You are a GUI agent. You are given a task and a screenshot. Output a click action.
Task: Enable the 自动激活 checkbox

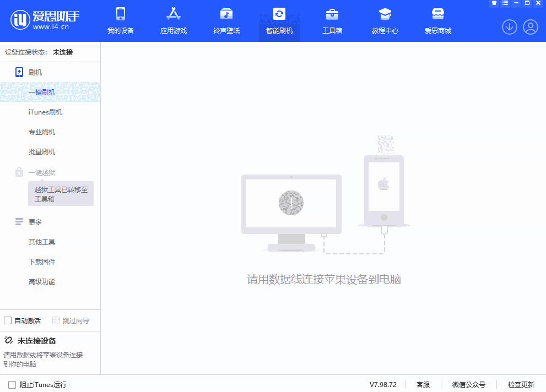8,320
